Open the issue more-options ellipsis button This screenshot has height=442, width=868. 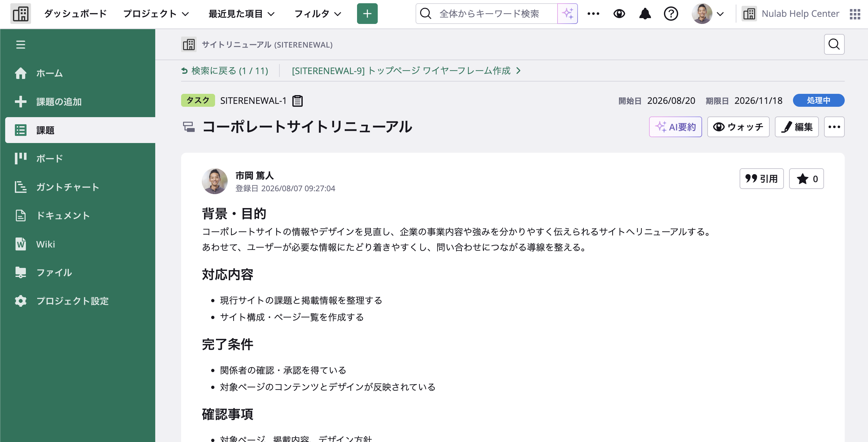(x=834, y=127)
